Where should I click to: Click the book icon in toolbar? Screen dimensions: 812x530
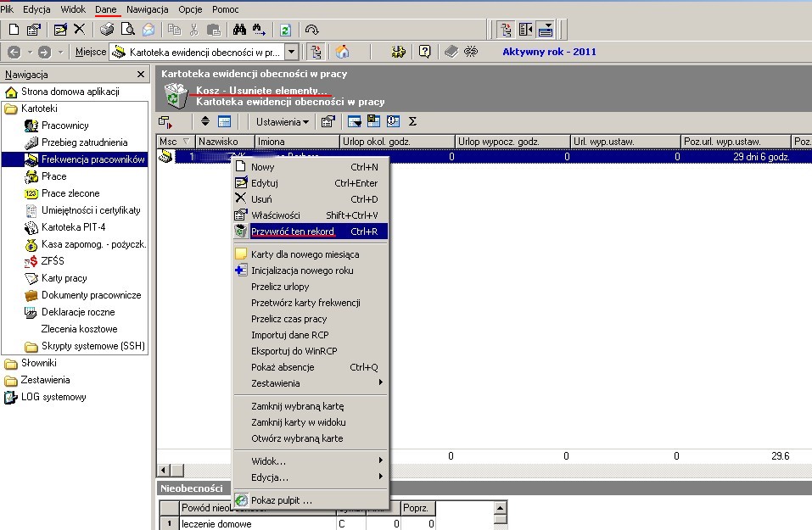click(x=451, y=52)
